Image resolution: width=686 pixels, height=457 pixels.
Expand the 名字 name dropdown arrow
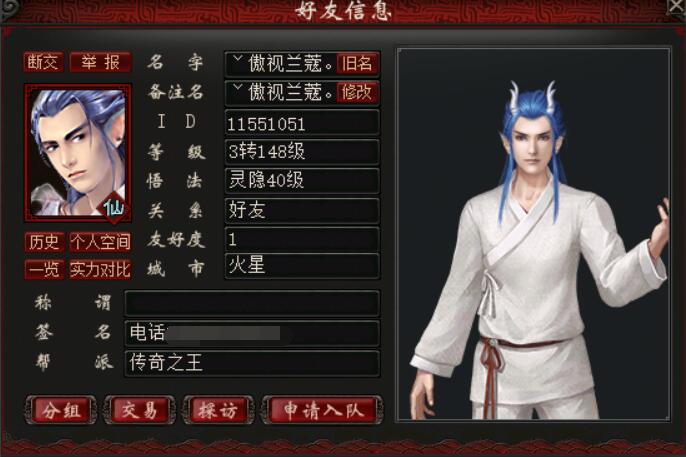coord(238,59)
